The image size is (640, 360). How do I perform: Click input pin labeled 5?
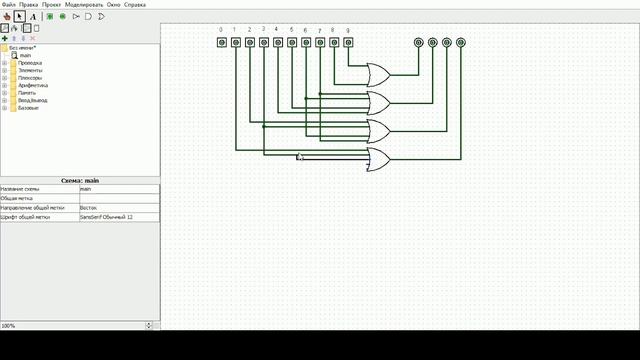click(x=292, y=42)
